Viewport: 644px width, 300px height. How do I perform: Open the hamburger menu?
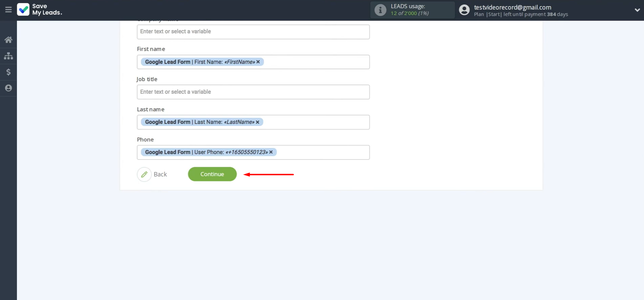pyautogui.click(x=8, y=10)
